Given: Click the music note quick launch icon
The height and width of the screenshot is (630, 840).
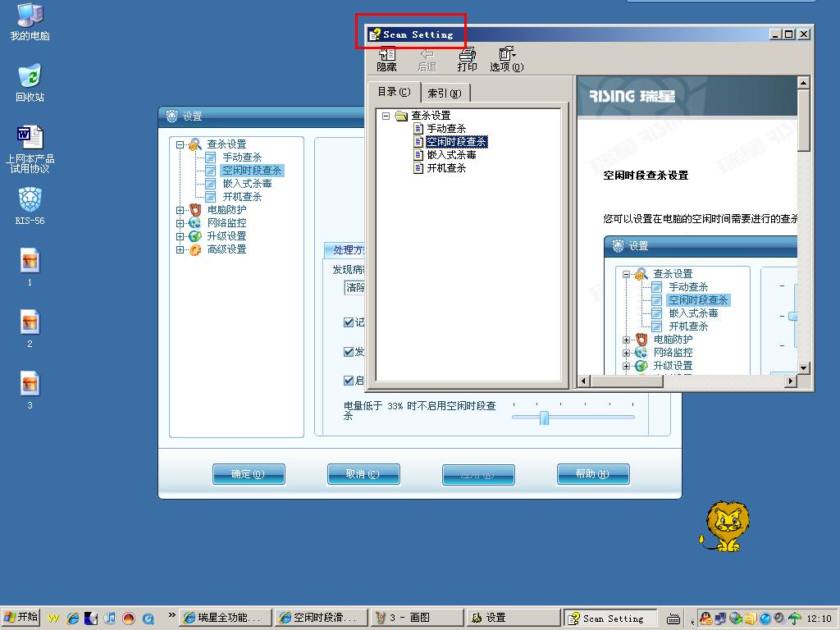Looking at the screenshot, I should 110,619.
